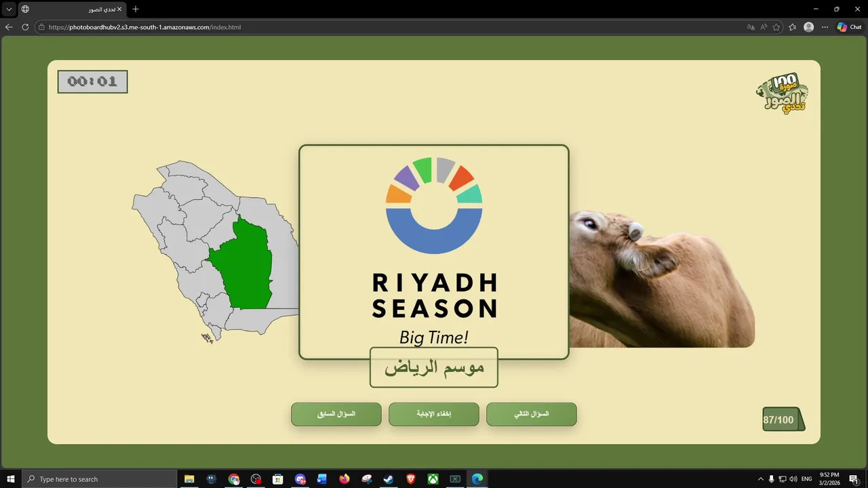
Task: Open the Favorites list icon
Action: [792, 27]
